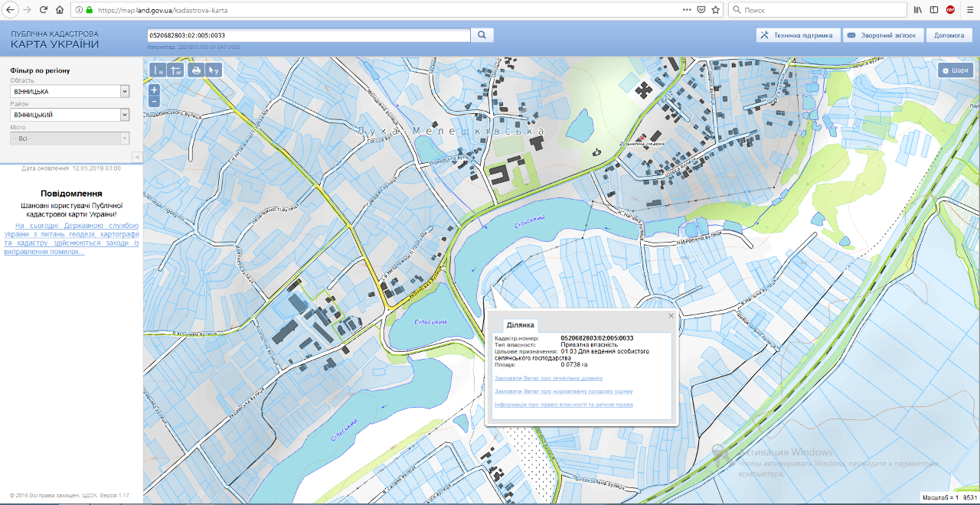Close the Ділянка info popup
The width and height of the screenshot is (980, 505).
click(x=671, y=315)
